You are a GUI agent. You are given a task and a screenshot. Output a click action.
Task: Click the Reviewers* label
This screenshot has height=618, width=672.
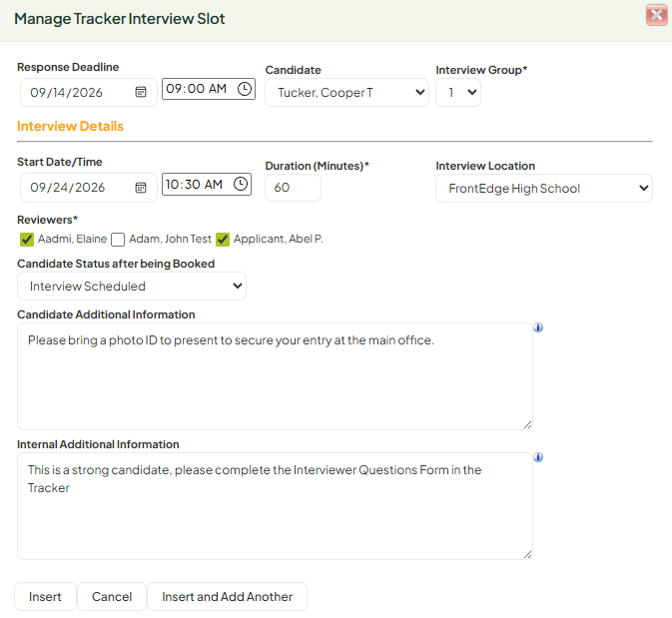(x=47, y=220)
